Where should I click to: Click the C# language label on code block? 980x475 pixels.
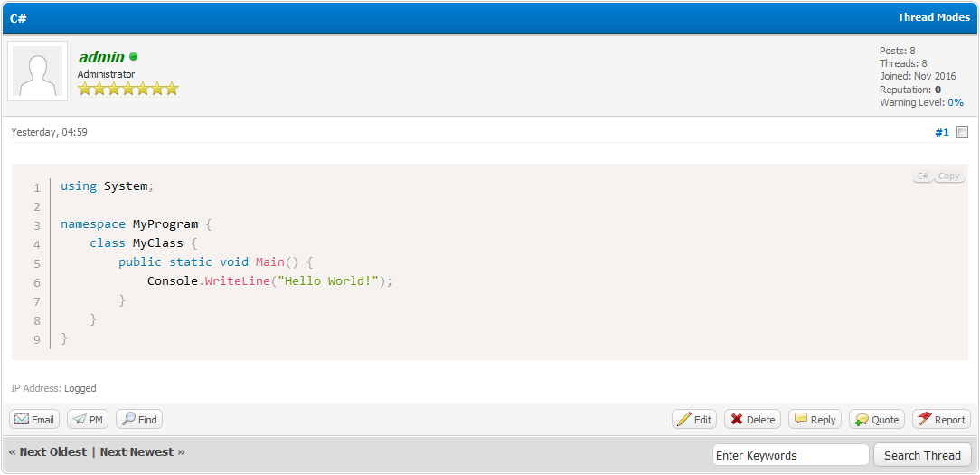click(922, 176)
